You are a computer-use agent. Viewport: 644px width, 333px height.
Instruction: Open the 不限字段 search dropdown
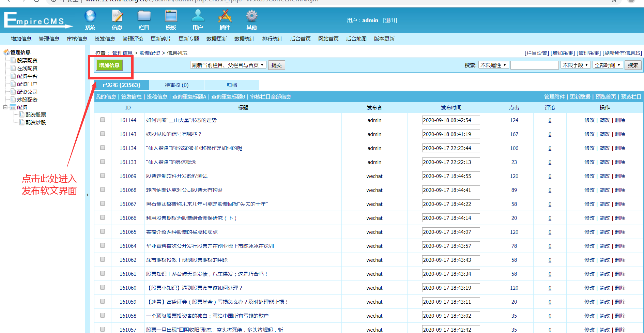576,65
